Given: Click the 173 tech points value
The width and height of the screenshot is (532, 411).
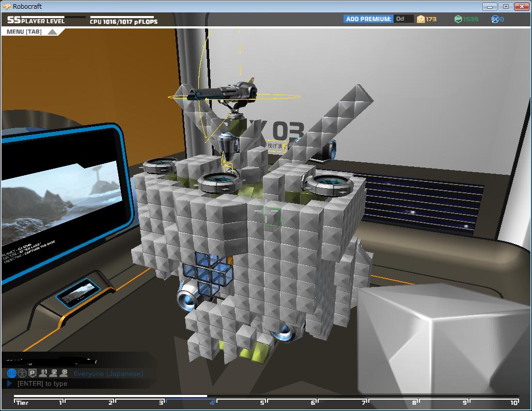Looking at the screenshot, I should pyautogui.click(x=431, y=19).
